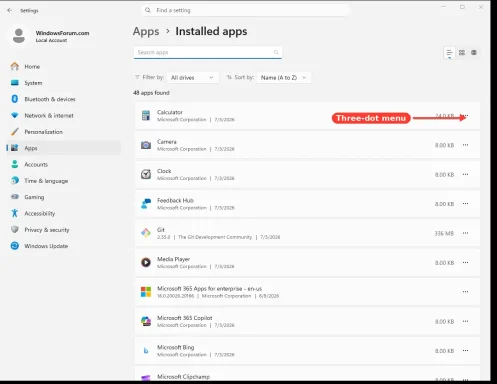Open the Home settings page

[63, 66]
